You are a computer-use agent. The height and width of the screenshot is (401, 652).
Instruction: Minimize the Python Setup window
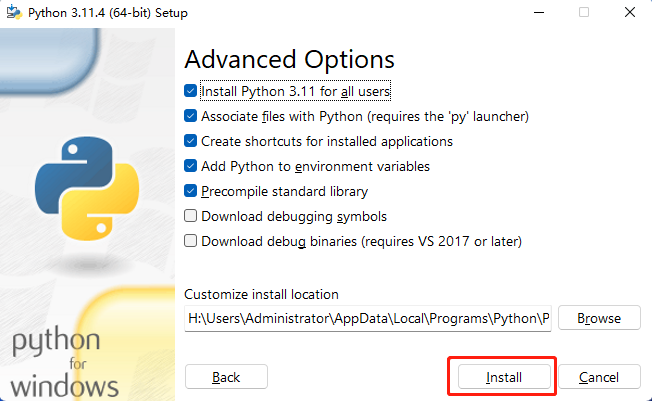point(539,12)
